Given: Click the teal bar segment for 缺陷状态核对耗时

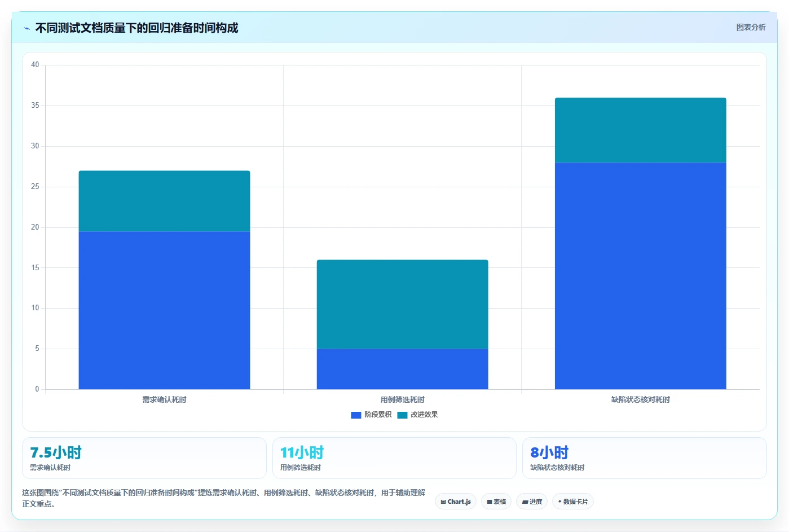Looking at the screenshot, I should click(x=640, y=130).
